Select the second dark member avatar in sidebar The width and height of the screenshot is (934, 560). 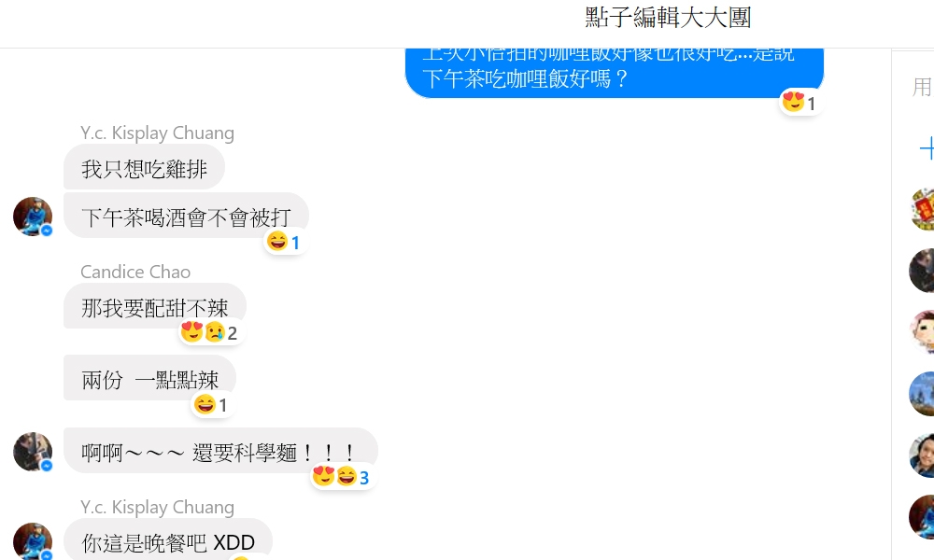pyautogui.click(x=922, y=271)
